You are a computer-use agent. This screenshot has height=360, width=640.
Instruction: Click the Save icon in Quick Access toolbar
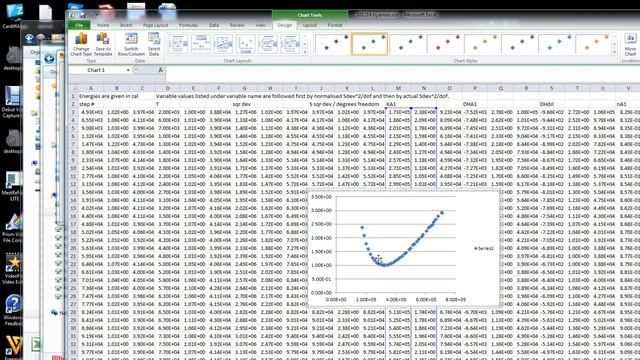(x=82, y=15)
